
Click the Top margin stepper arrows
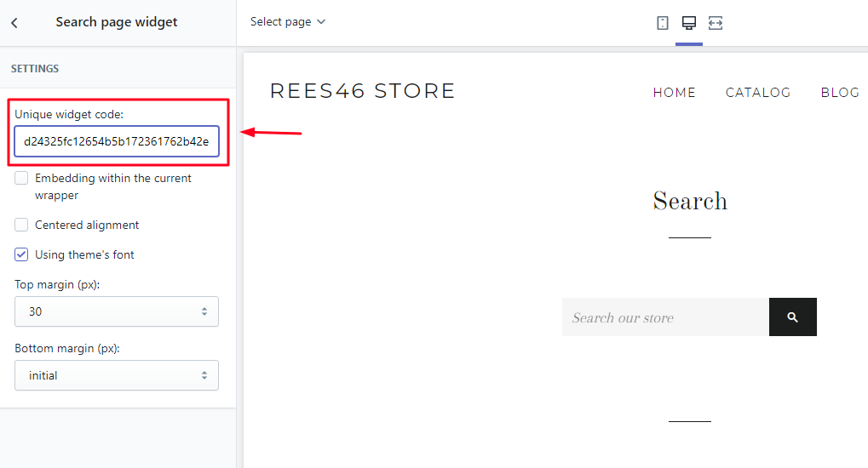[x=204, y=311]
